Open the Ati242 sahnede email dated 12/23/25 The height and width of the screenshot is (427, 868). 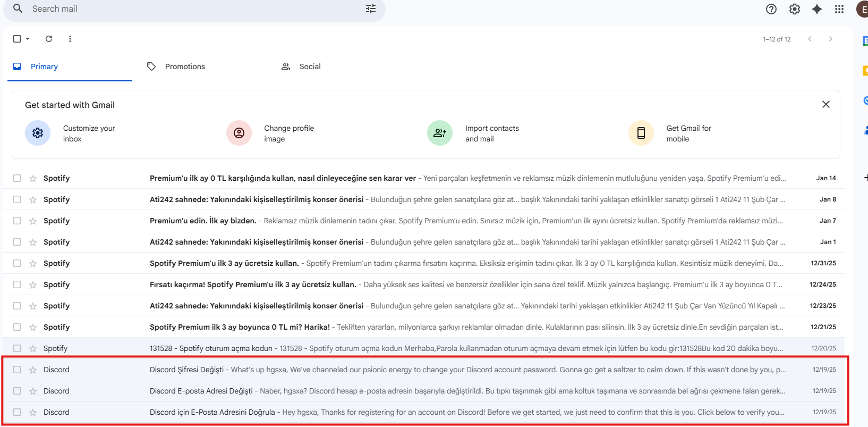pyautogui.click(x=424, y=306)
